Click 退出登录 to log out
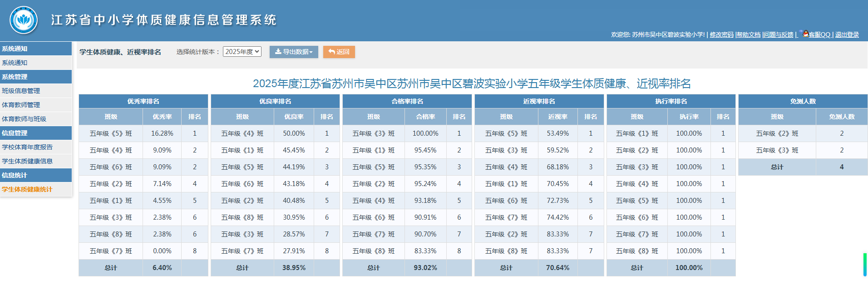Screen dimensions: 868x295 (x=847, y=34)
